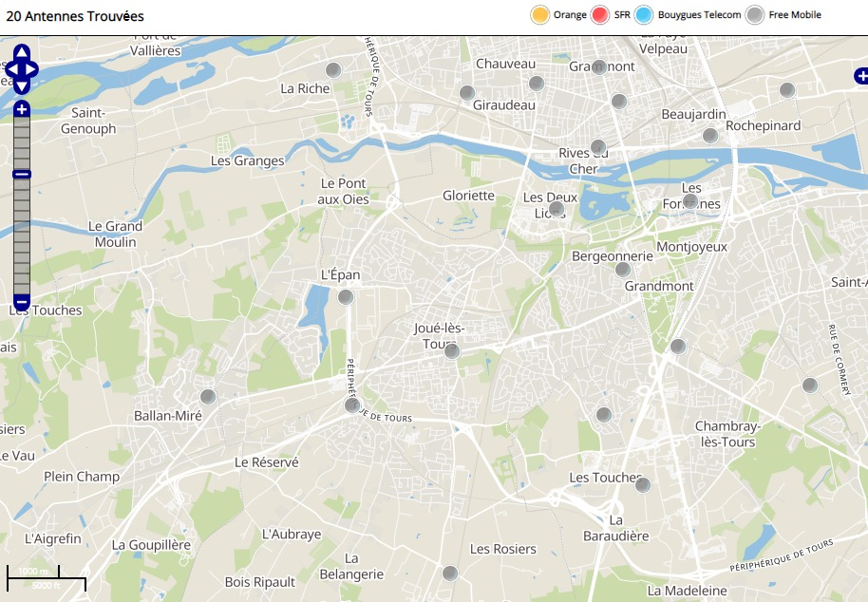This screenshot has height=602, width=868.
Task: Click the upper zoom slider track
Action: pyautogui.click(x=22, y=142)
